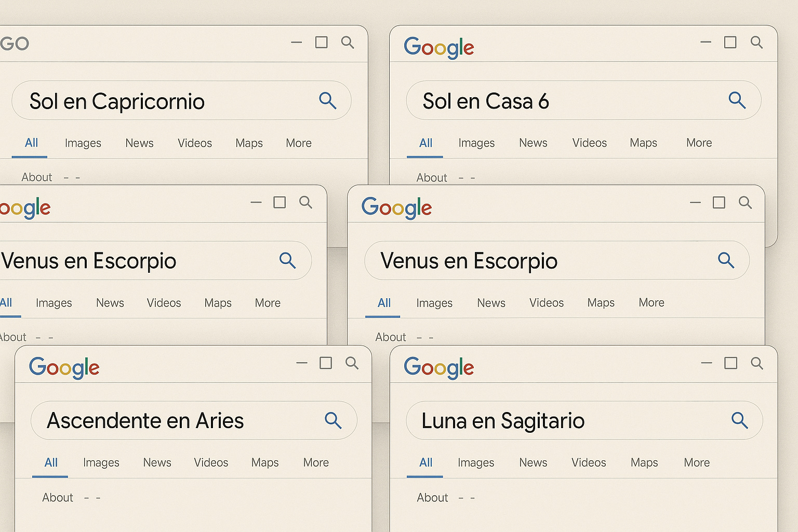Click About text in Ascendente en Aries window

point(58,498)
